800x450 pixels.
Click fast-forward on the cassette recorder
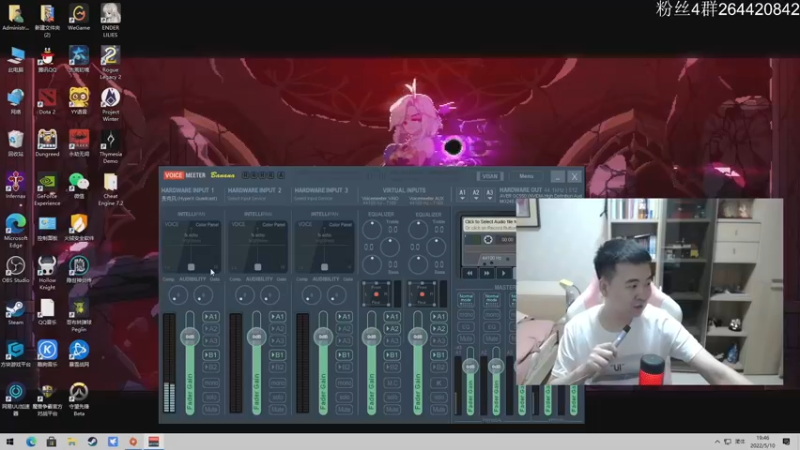coord(487,273)
